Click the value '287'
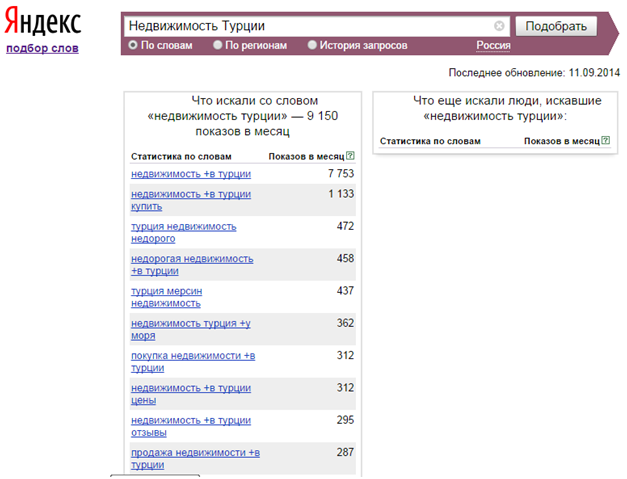627x479 pixels. 345,453
